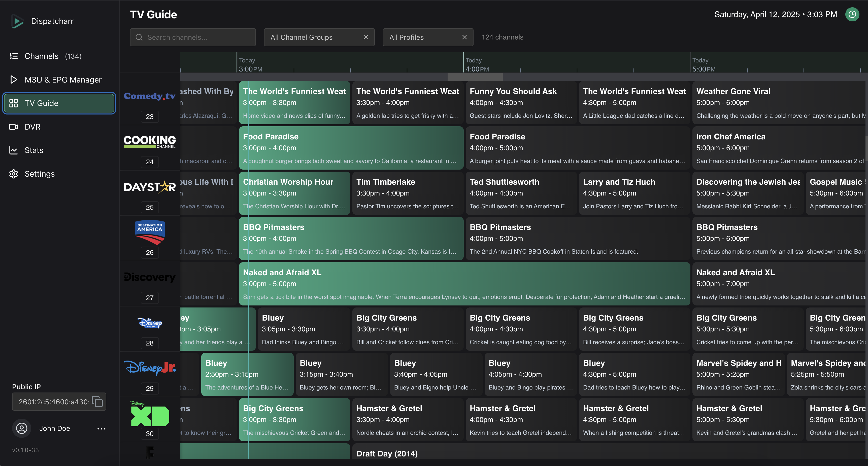The height and width of the screenshot is (466, 868).
Task: Click the green clock icon near date
Action: [852, 15]
